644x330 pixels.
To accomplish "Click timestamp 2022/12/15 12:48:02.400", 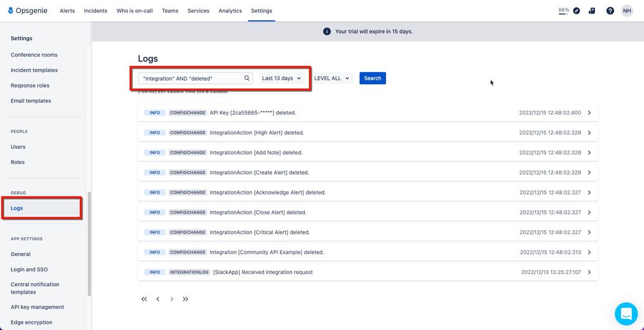I will click(550, 112).
